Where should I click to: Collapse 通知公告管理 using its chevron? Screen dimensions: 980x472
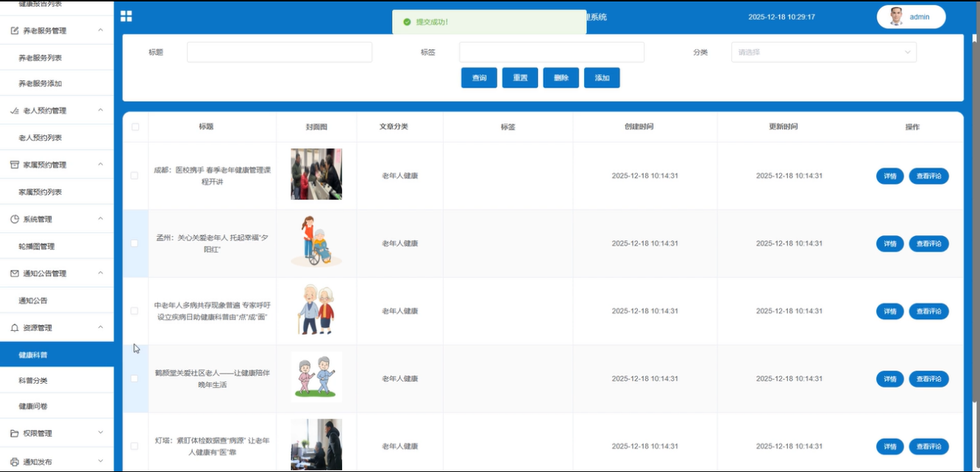pyautogui.click(x=101, y=273)
